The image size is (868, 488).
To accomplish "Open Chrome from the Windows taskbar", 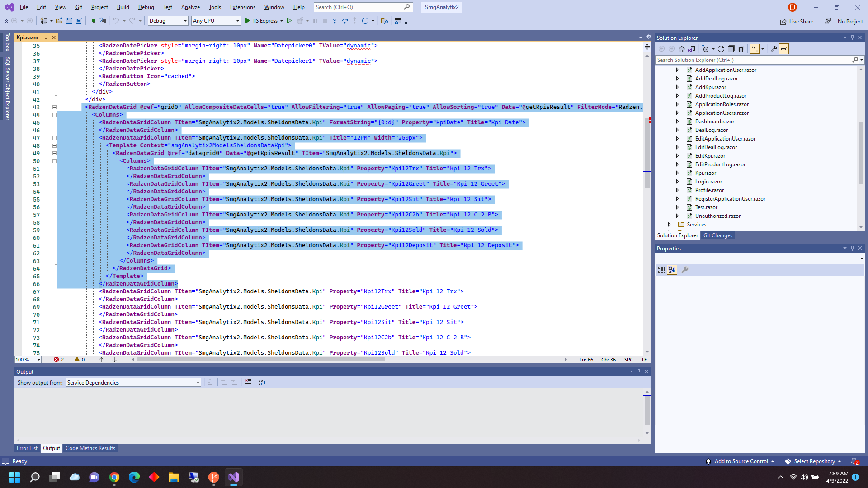I will click(114, 477).
